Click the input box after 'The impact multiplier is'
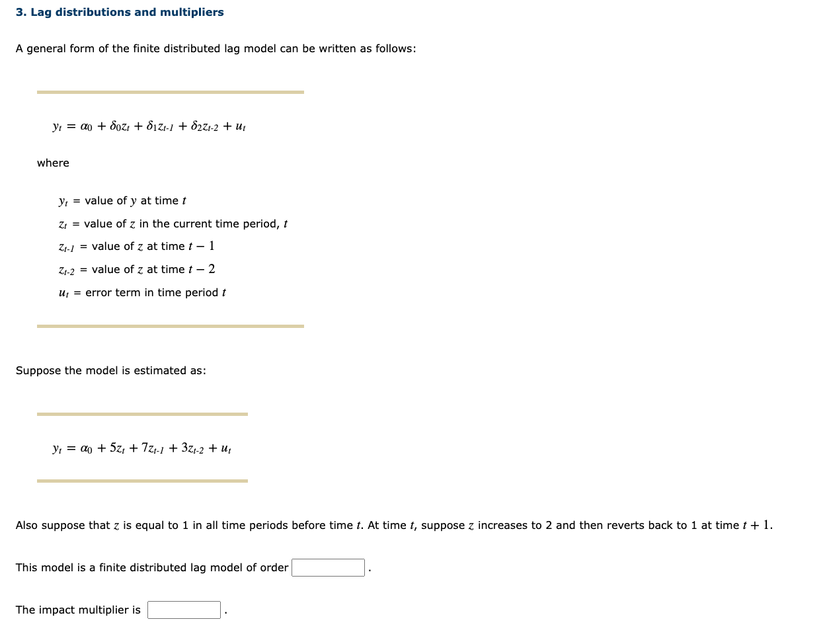The height and width of the screenshot is (644, 825). click(x=184, y=610)
